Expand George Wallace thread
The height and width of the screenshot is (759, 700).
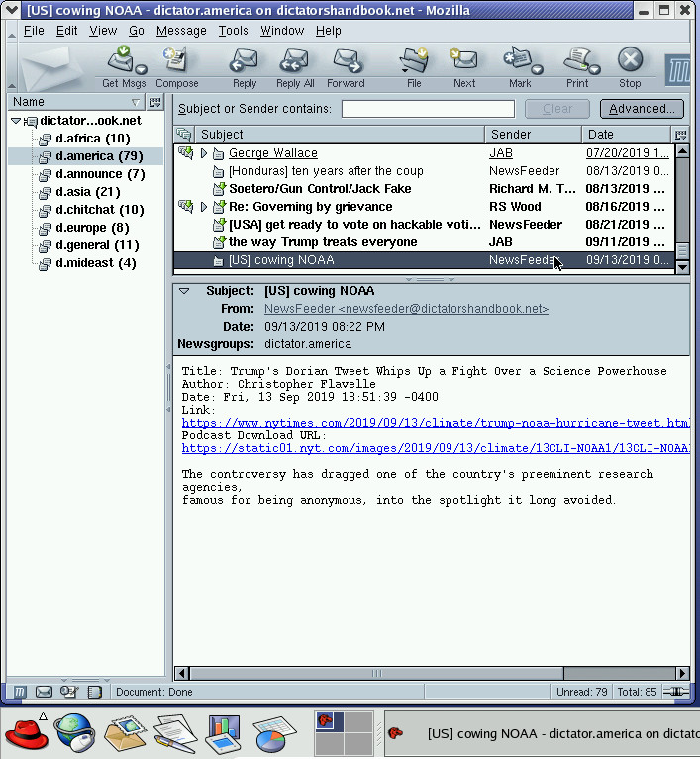click(204, 153)
